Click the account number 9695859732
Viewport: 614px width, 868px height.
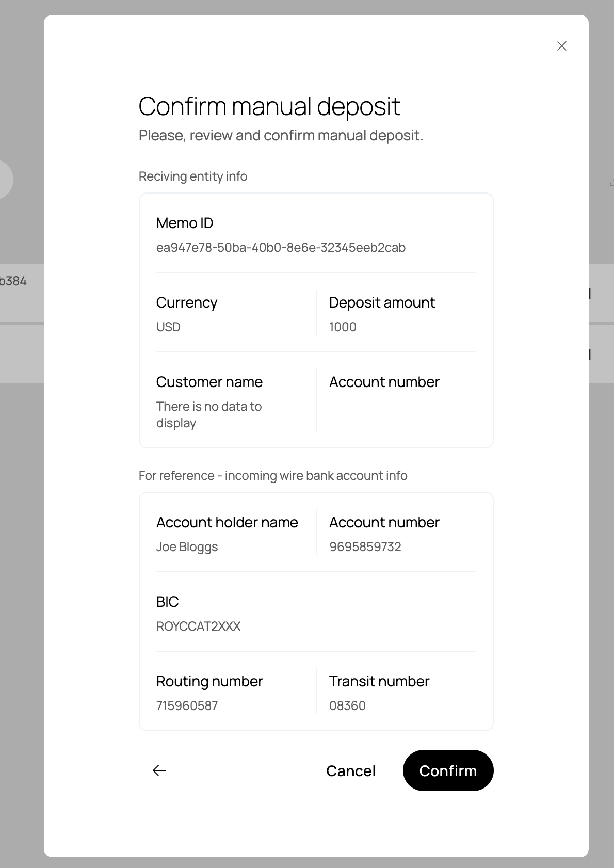tap(365, 547)
